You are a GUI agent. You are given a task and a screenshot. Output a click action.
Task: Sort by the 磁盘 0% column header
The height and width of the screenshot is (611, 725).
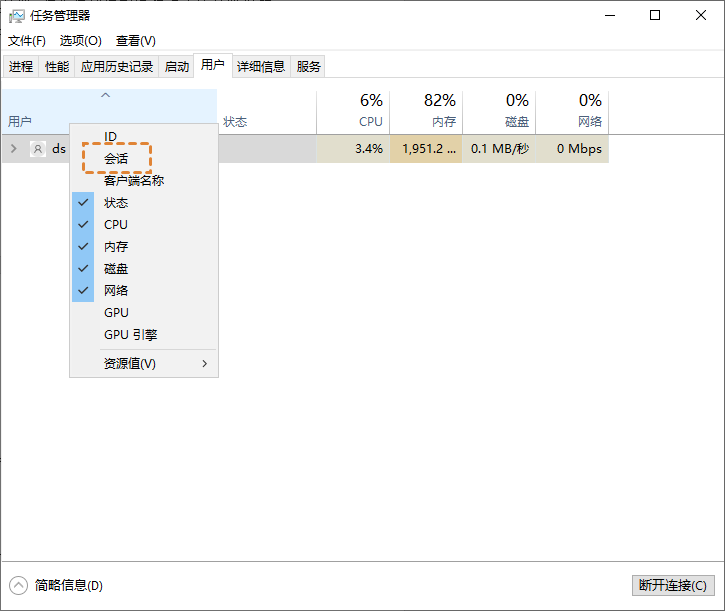499,111
